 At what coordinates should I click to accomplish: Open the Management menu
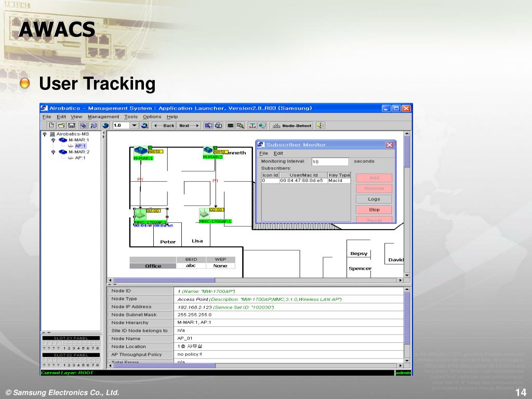coord(103,117)
